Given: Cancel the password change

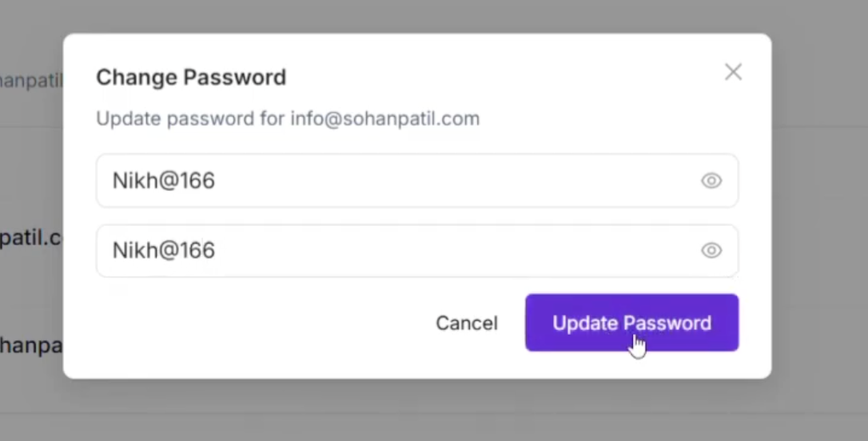Looking at the screenshot, I should click(x=466, y=323).
